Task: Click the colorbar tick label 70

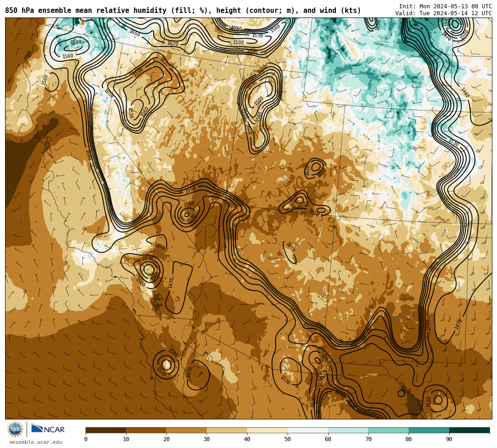Action: tap(368, 439)
